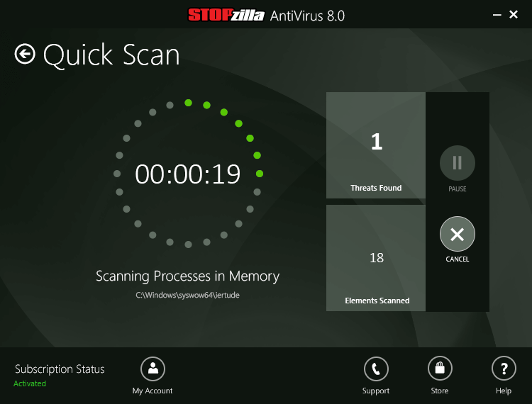
Task: Open the Store
Action: click(x=440, y=369)
